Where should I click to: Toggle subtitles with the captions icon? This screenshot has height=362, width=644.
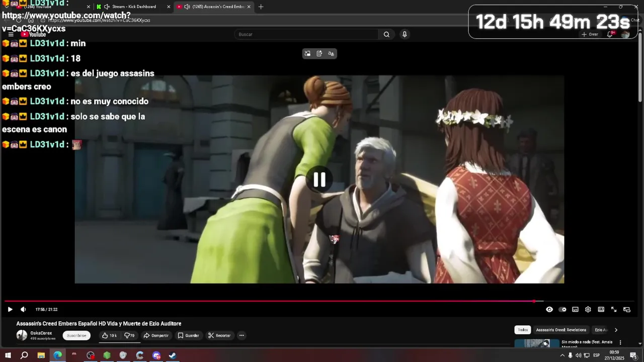(575, 309)
